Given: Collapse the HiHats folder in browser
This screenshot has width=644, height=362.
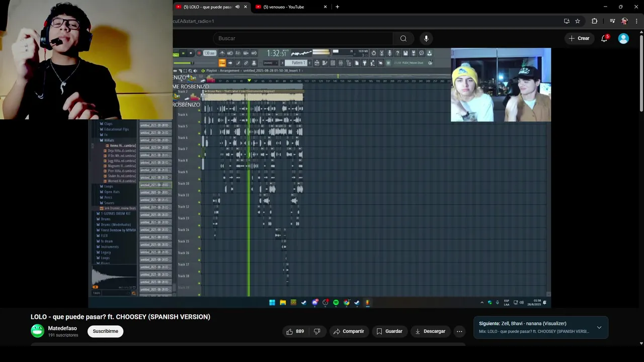Looking at the screenshot, I should click(x=108, y=140).
